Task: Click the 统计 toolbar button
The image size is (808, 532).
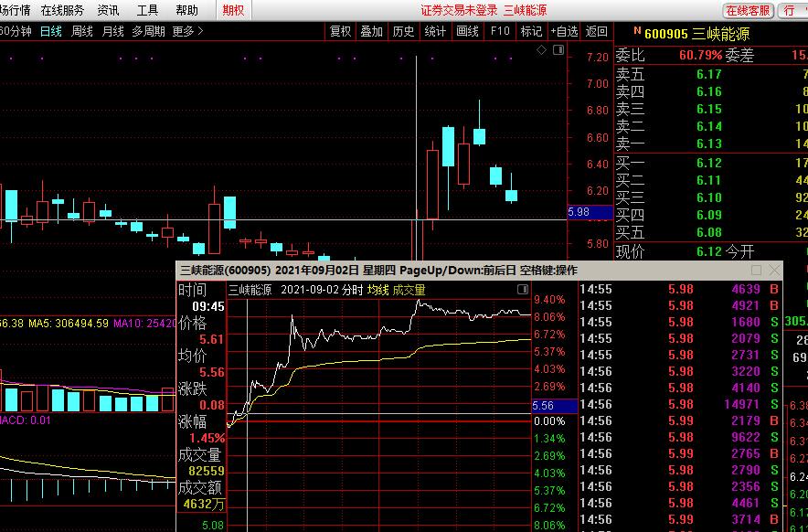Action: 435,31
